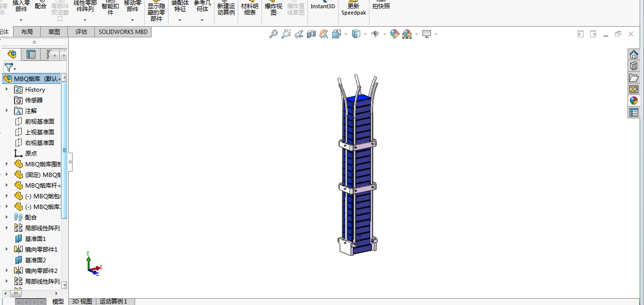
Task: Open Apply Scene dropdown arrow
Action: (x=416, y=34)
